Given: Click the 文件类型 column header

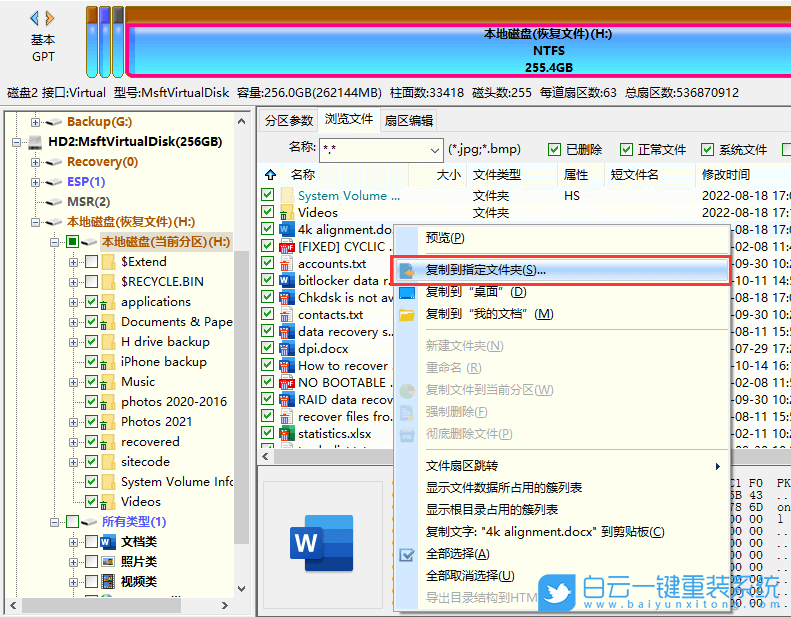Looking at the screenshot, I should click(496, 175).
